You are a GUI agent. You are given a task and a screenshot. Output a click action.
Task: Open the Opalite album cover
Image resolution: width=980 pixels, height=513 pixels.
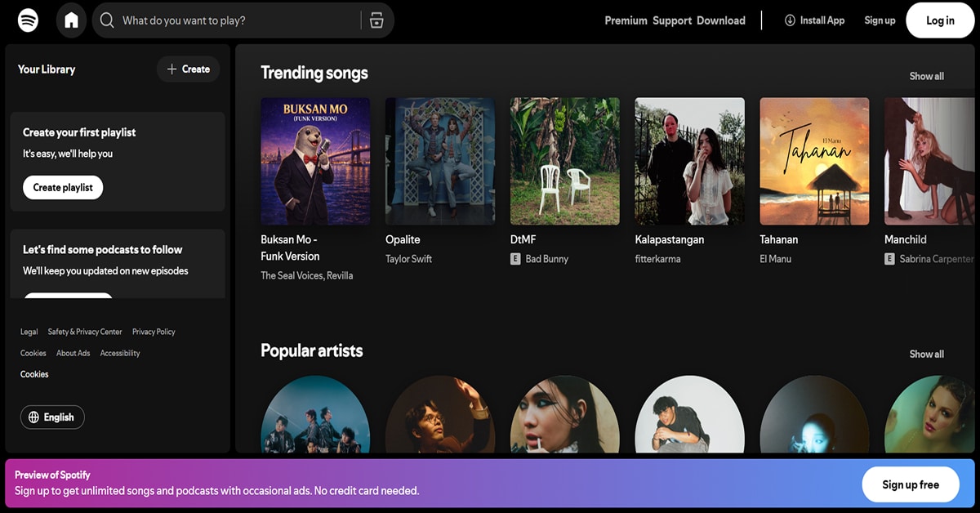(x=440, y=161)
